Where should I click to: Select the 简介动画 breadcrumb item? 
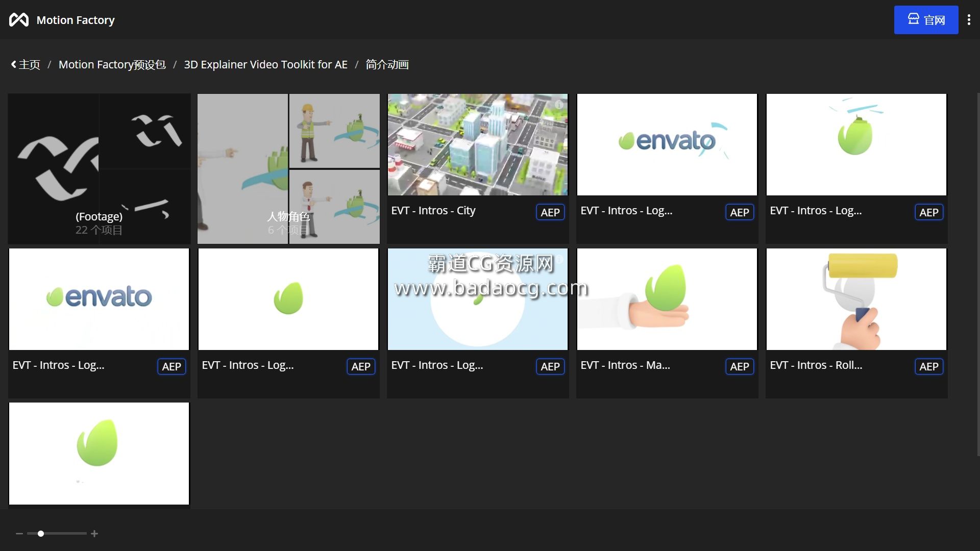click(x=387, y=65)
